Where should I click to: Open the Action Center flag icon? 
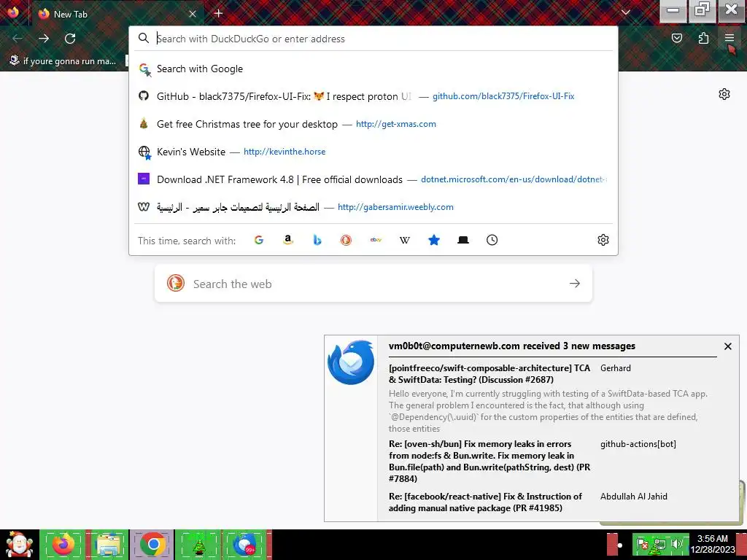click(642, 544)
